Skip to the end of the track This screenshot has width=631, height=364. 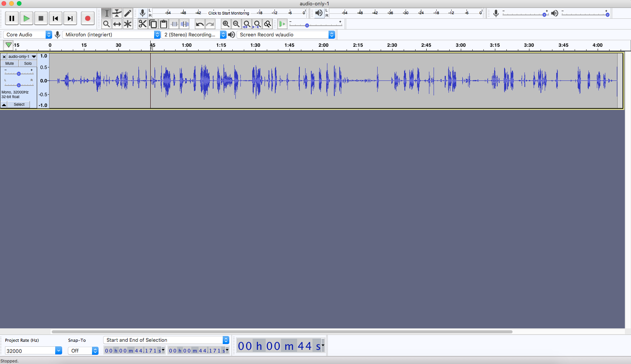(x=70, y=18)
